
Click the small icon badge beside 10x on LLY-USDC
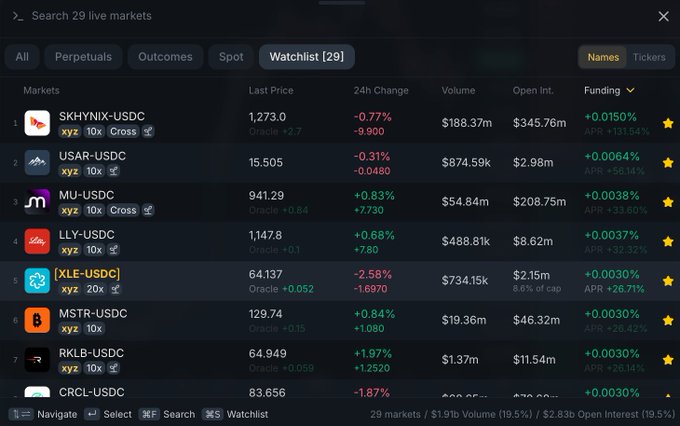114,250
